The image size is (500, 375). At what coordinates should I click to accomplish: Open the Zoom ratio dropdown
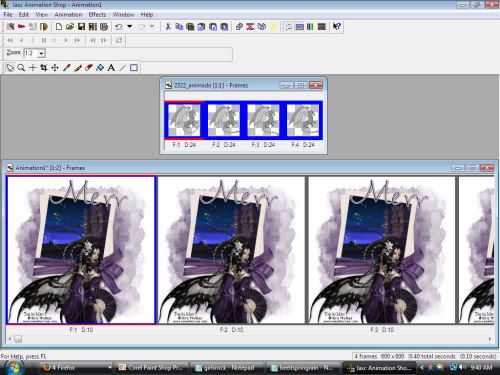(x=41, y=53)
